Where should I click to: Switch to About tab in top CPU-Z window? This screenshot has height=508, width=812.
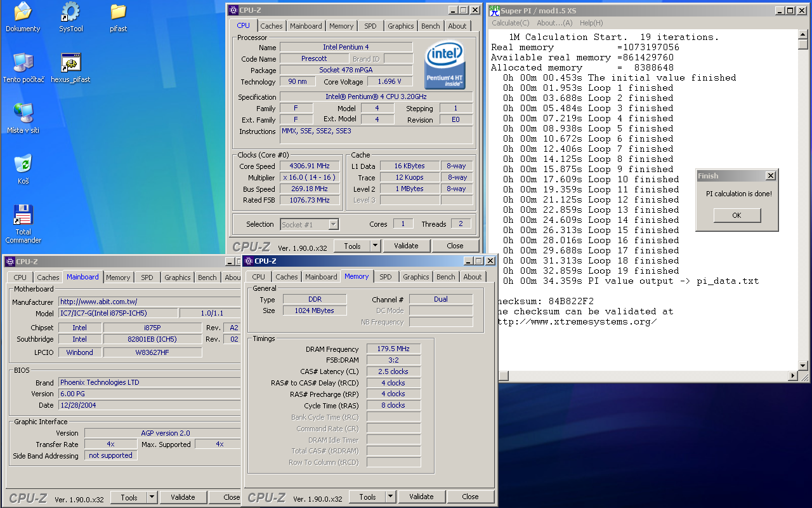457,26
